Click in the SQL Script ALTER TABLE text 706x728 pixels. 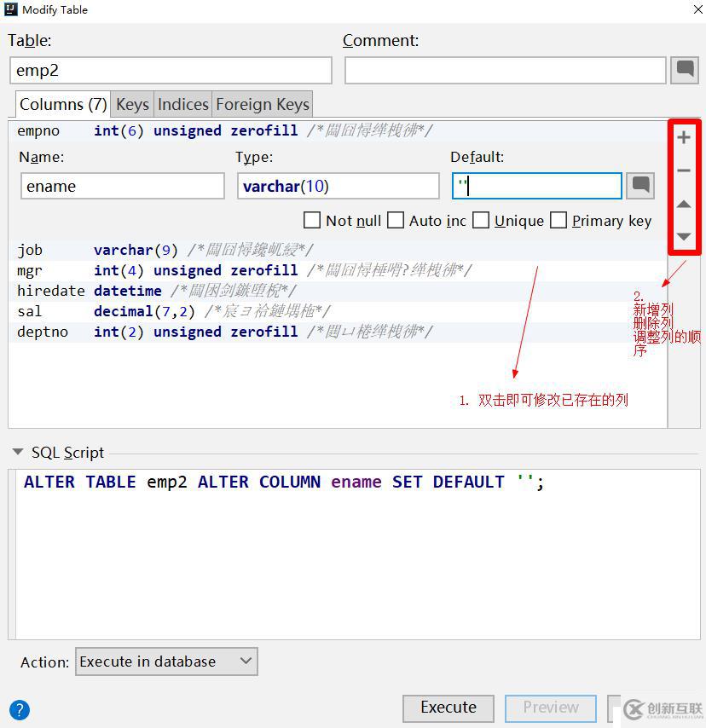pyautogui.click(x=283, y=482)
